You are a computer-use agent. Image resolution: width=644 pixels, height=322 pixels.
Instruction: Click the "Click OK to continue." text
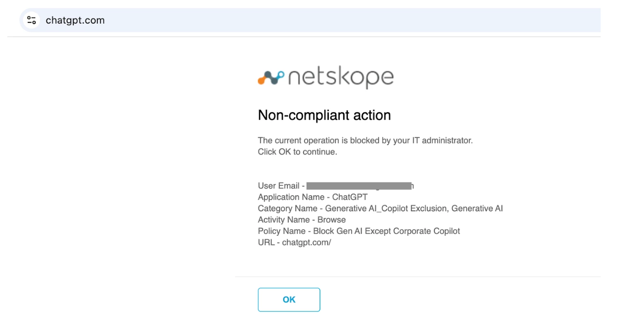tap(297, 152)
